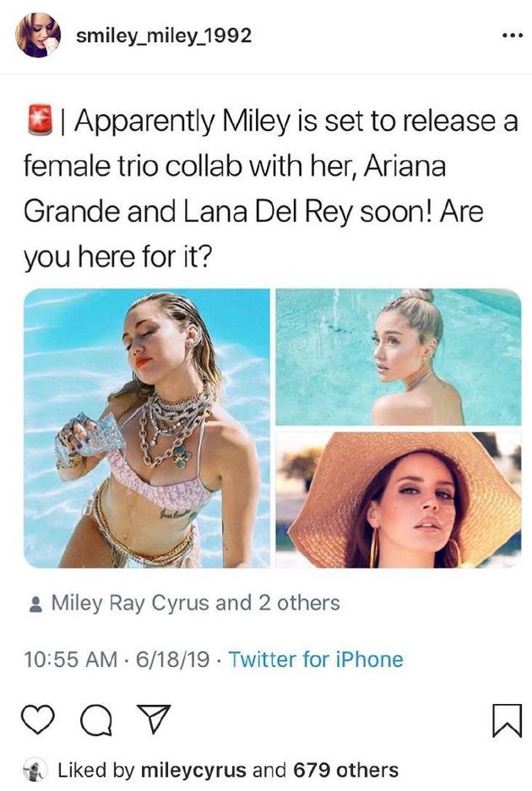
Task: Open the poster's profile picture avatar
Action: click(38, 35)
